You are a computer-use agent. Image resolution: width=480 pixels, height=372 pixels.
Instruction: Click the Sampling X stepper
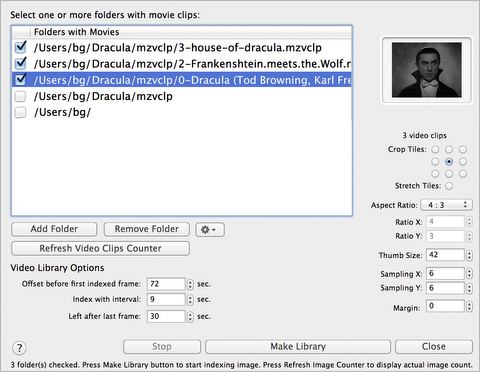(x=469, y=274)
